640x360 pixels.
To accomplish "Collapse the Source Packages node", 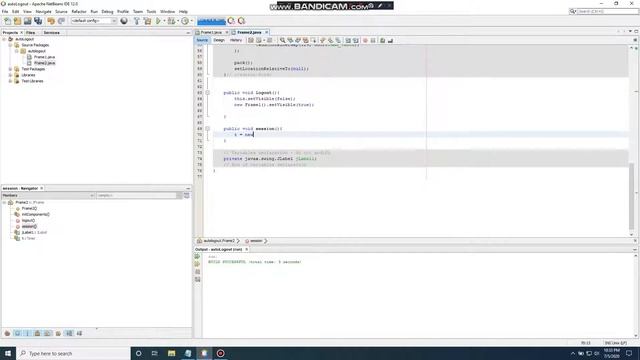I will point(11,45).
